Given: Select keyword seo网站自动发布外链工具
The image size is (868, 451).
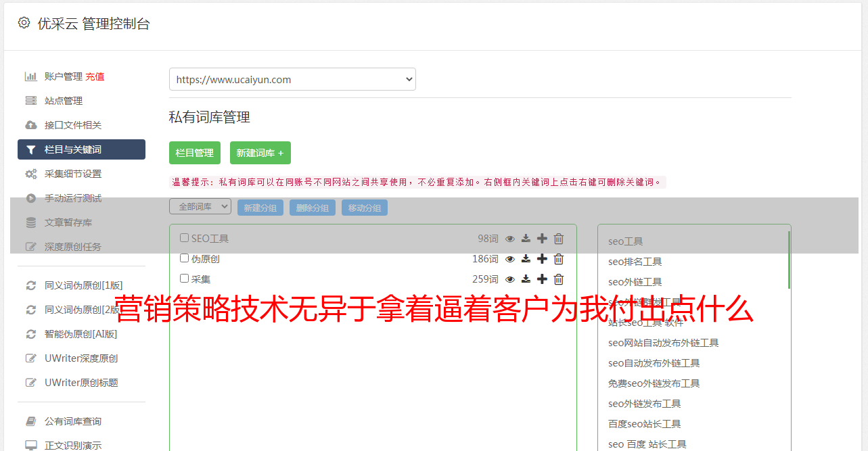Looking at the screenshot, I should pos(663,343).
